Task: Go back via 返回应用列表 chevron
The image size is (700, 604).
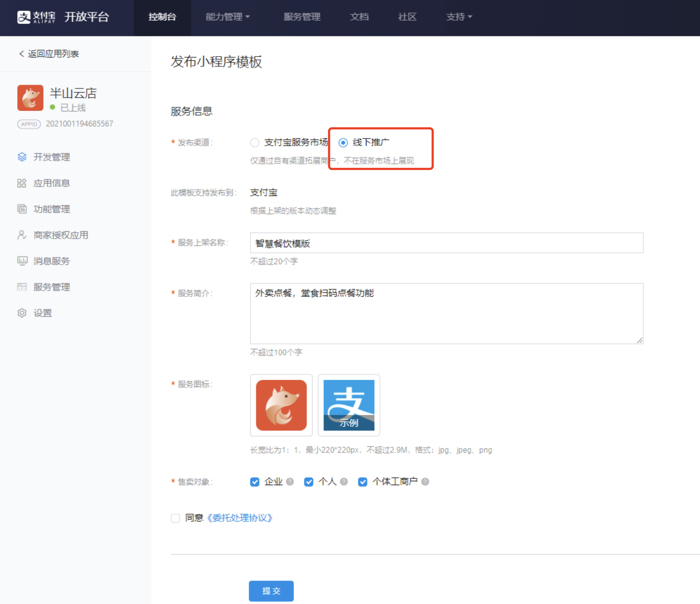Action: [x=21, y=54]
